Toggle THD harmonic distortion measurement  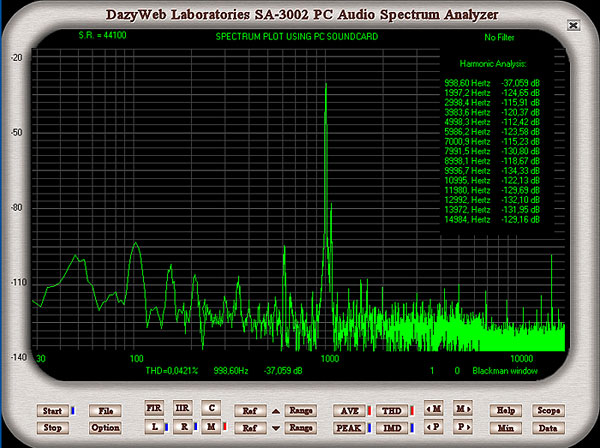(393, 410)
